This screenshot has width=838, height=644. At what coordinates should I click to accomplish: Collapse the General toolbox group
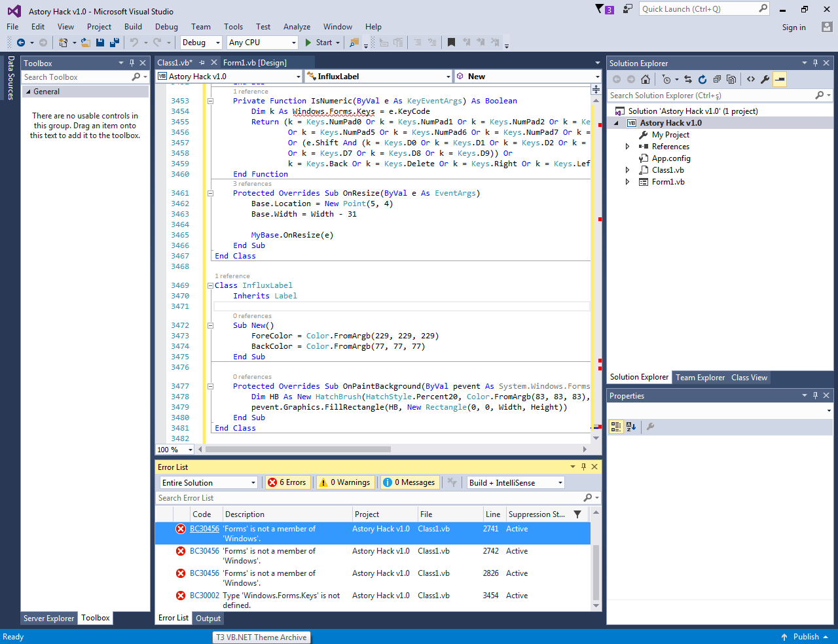tap(28, 92)
